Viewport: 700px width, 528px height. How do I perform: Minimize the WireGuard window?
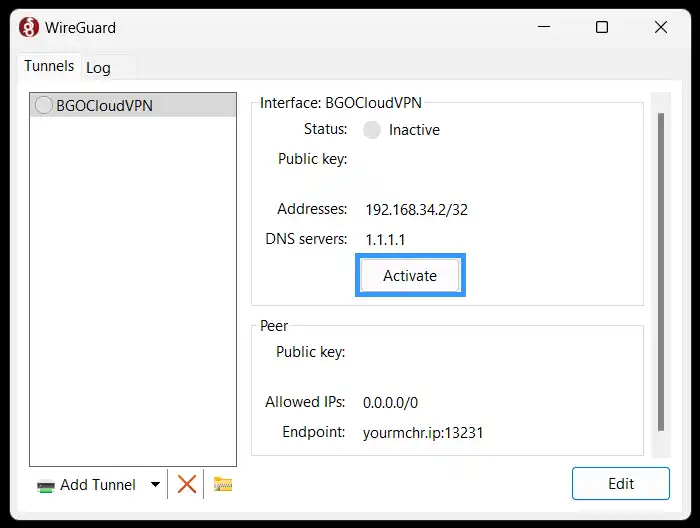point(544,27)
